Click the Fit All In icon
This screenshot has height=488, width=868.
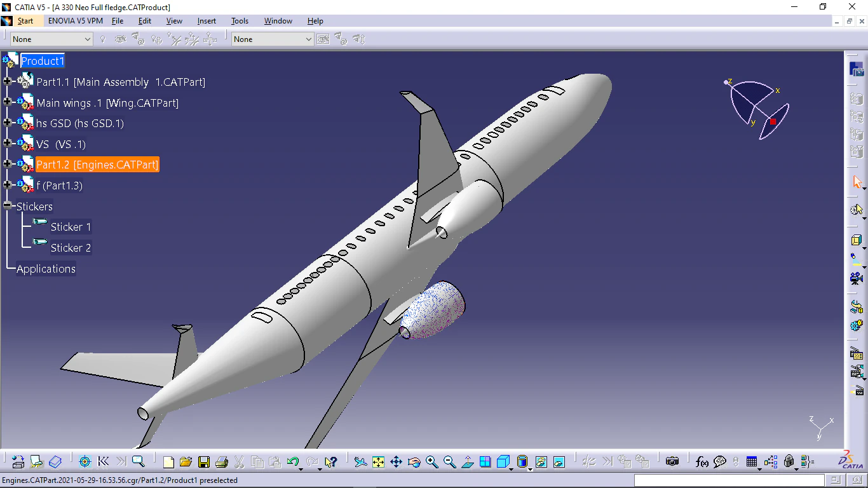[x=378, y=462]
